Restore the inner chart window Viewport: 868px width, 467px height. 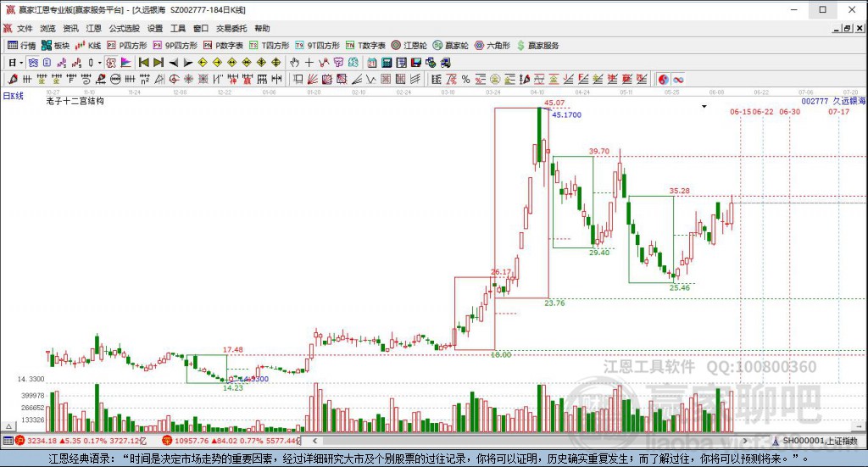[848, 28]
